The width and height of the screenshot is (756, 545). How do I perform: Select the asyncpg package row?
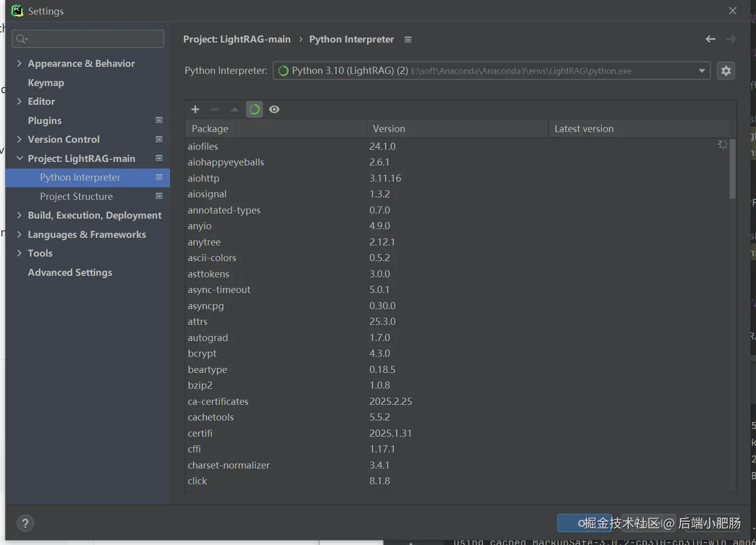(x=457, y=306)
